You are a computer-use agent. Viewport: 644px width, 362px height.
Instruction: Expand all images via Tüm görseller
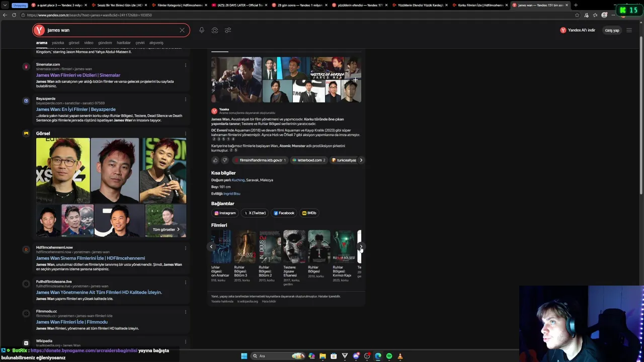166,230
